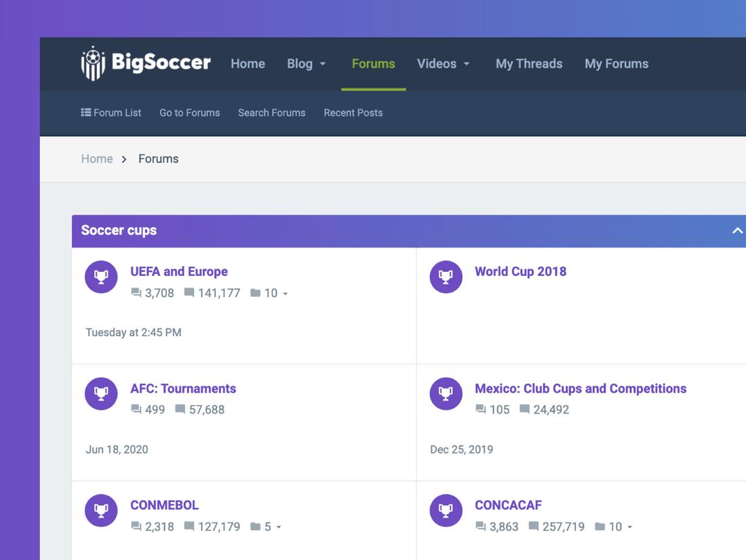Viewport: 746px width, 560px height.
Task: Open the subforum dropdown next to CONMEBOL's 5
Action: [279, 527]
